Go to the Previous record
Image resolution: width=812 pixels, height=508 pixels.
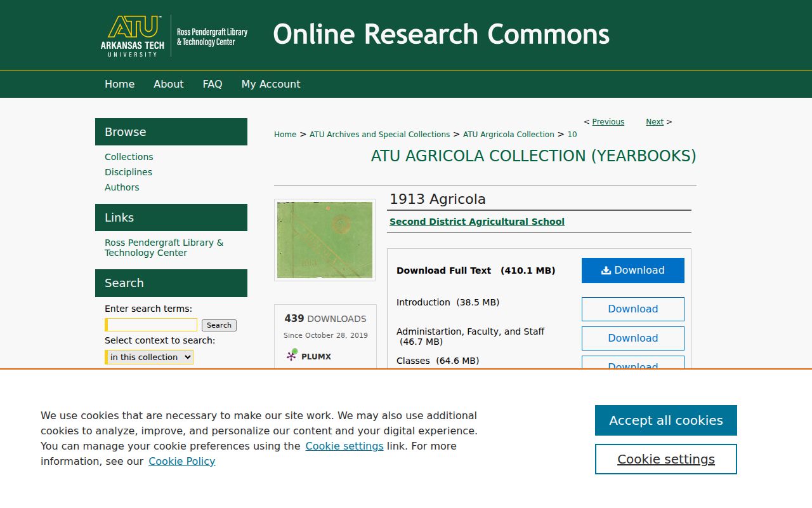(608, 122)
